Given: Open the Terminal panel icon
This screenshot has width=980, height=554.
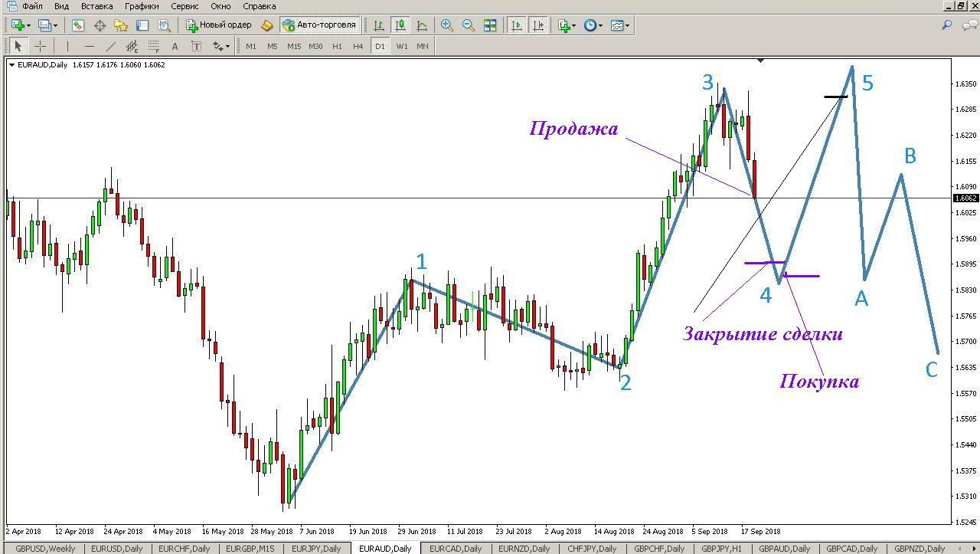Looking at the screenshot, I should tap(142, 25).
